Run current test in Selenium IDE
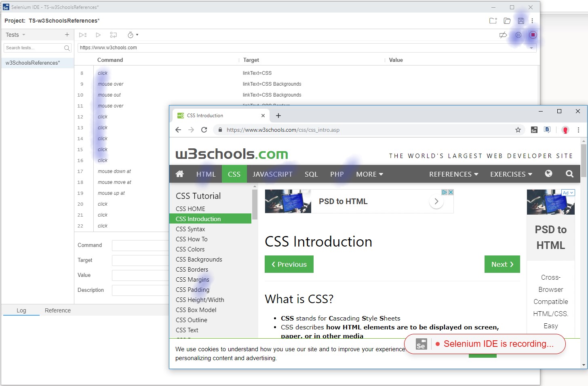Image resolution: width=588 pixels, height=386 pixels. [98, 35]
